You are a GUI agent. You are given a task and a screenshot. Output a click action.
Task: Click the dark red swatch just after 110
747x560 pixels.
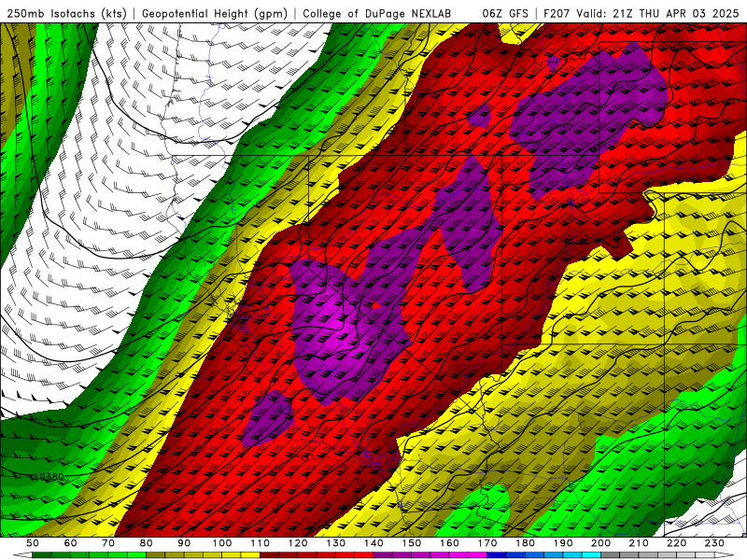pos(269,555)
